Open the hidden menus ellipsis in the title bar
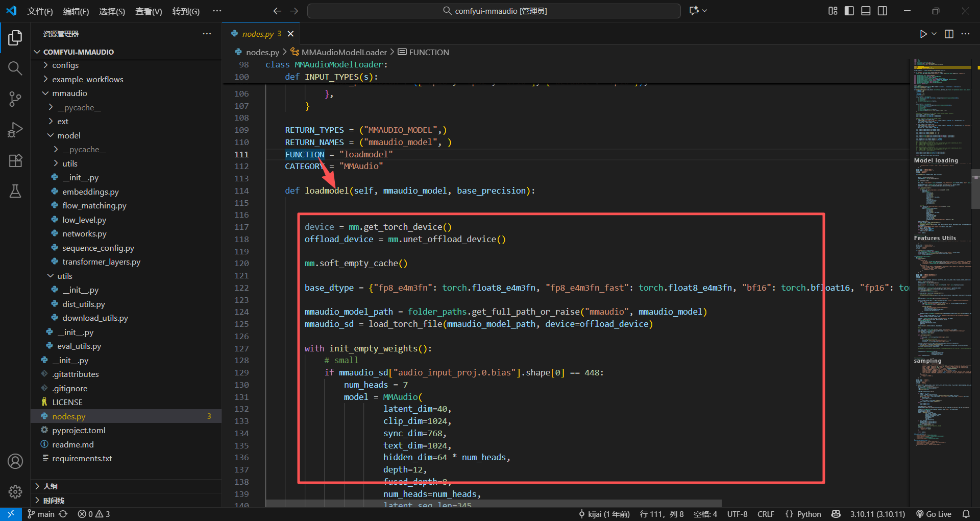 217,11
